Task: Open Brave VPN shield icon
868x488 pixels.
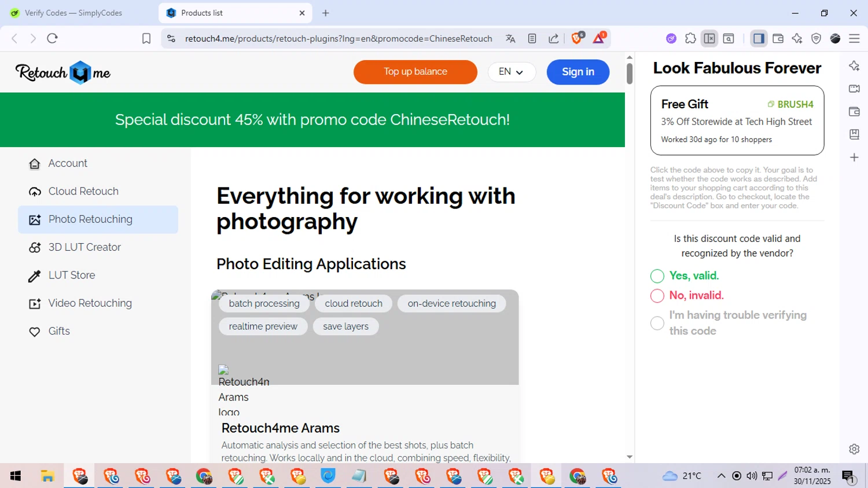Action: coord(816,38)
